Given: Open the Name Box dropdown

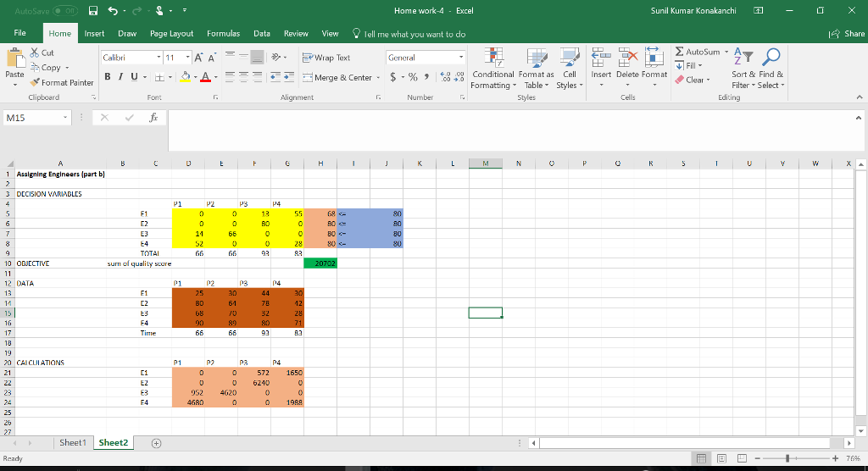Looking at the screenshot, I should click(65, 118).
